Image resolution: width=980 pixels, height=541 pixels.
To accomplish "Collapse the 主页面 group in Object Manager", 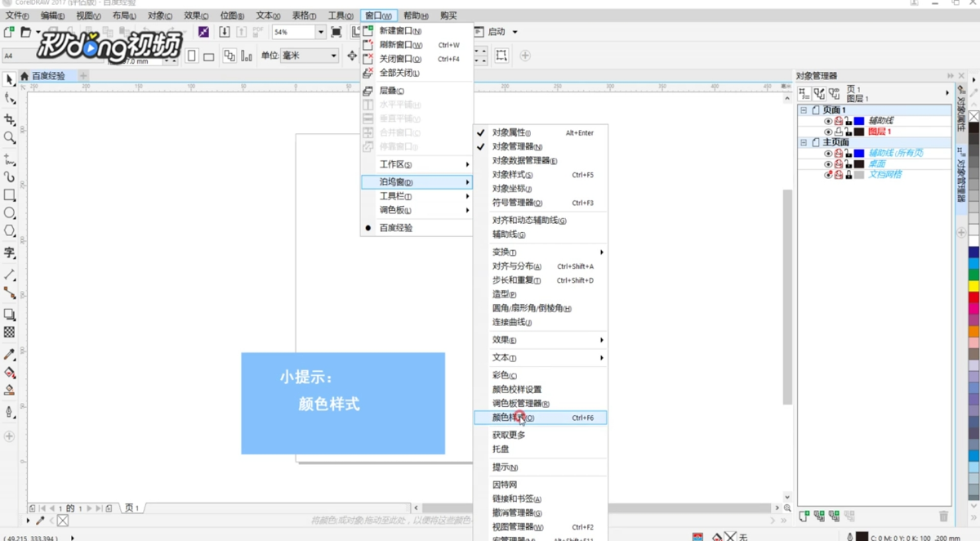I will point(803,141).
